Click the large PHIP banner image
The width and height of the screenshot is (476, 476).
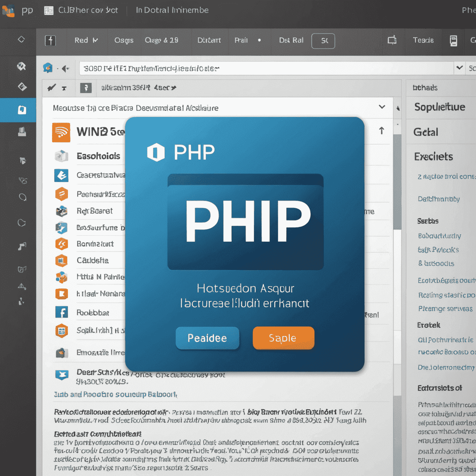(245, 222)
